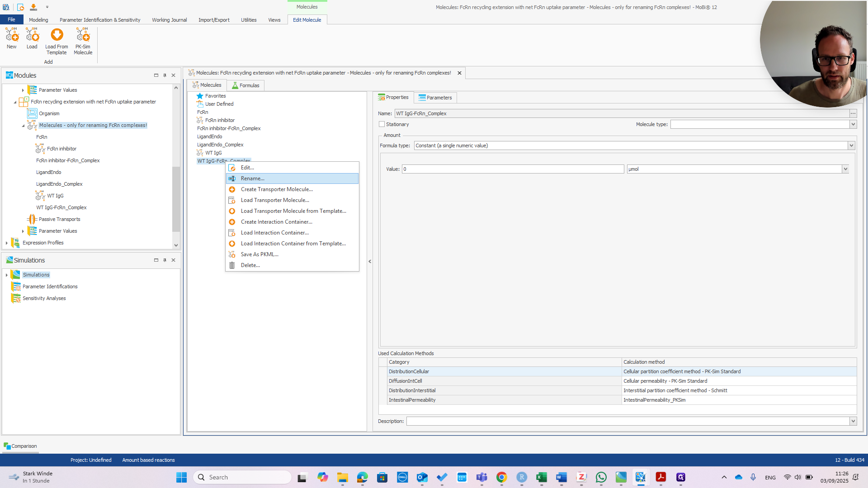Switch to the Formulas tab
This screenshot has height=488, width=868.
point(245,85)
